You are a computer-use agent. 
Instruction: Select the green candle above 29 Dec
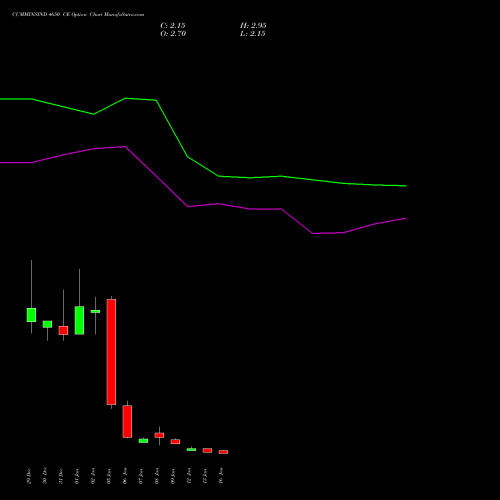(x=31, y=315)
